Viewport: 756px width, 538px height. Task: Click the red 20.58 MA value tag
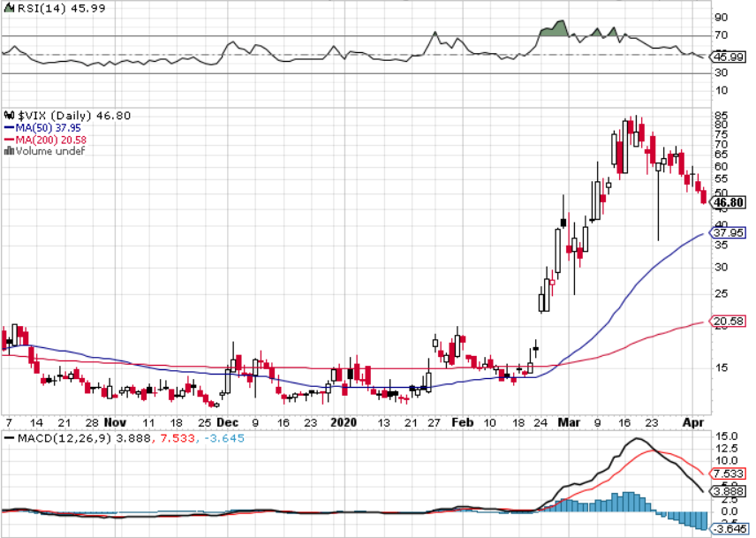coord(727,321)
